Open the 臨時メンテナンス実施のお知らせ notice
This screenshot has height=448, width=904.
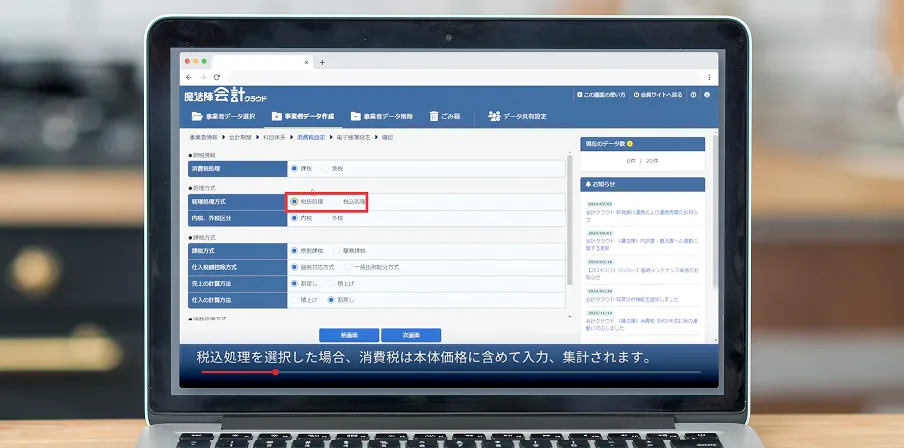pyautogui.click(x=641, y=273)
